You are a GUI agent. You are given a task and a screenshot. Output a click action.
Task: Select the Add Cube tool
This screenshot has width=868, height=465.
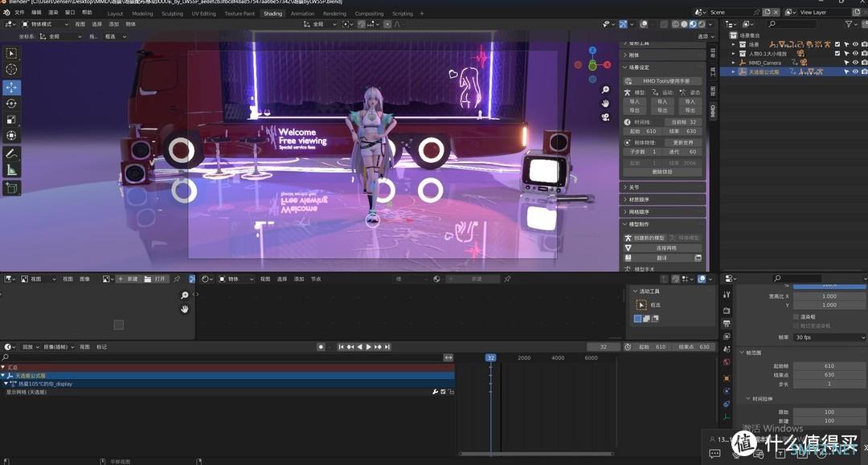coord(11,188)
